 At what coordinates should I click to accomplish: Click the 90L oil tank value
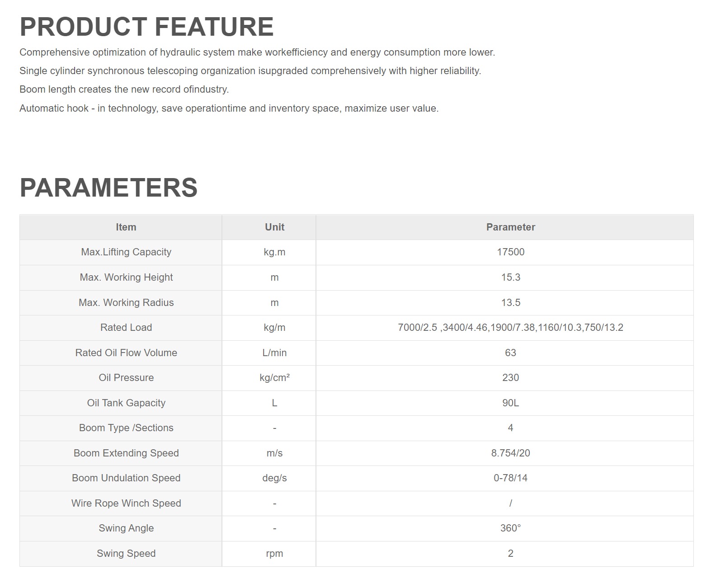coord(511,403)
